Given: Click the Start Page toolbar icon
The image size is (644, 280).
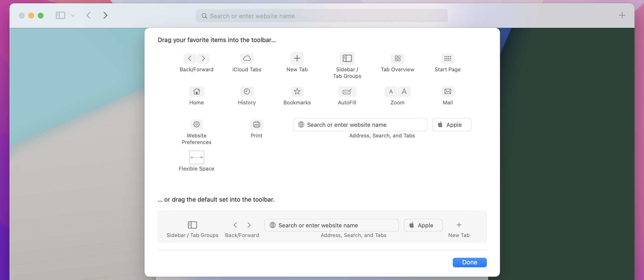Looking at the screenshot, I should (448, 58).
